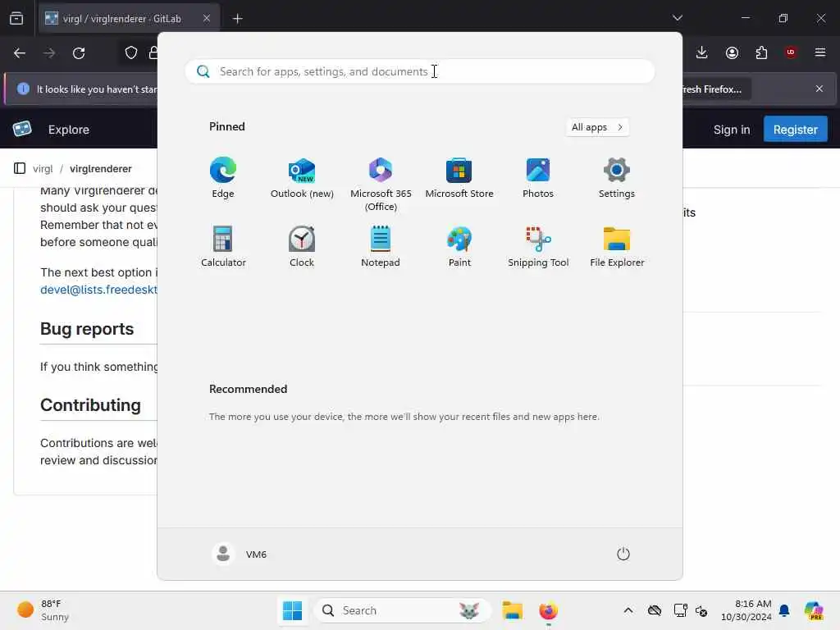The height and width of the screenshot is (630, 840).
Task: Click the power button in Start menu
Action: [x=623, y=554]
